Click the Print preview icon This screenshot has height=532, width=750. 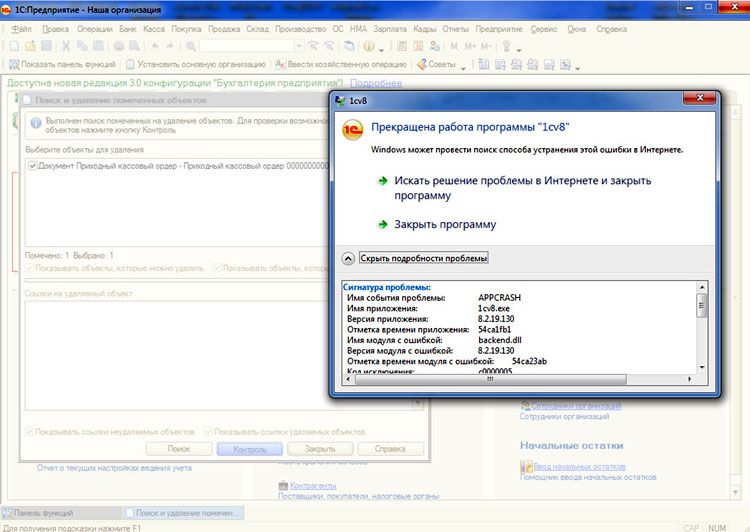click(135, 46)
